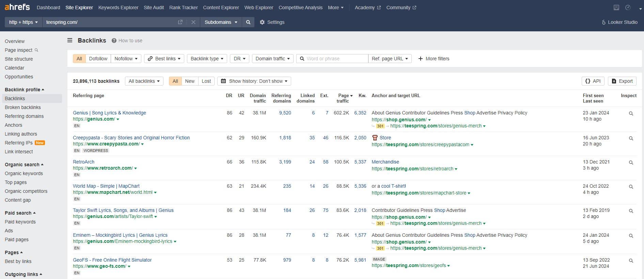This screenshot has width=644, height=279.
Task: Expand the genius.com URL dropdown arrow
Action: pos(118,119)
